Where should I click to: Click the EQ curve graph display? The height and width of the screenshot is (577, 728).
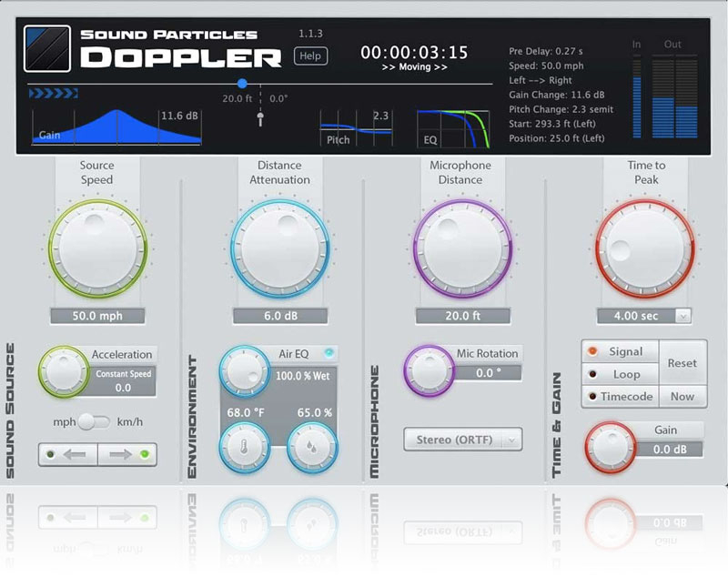(453, 128)
